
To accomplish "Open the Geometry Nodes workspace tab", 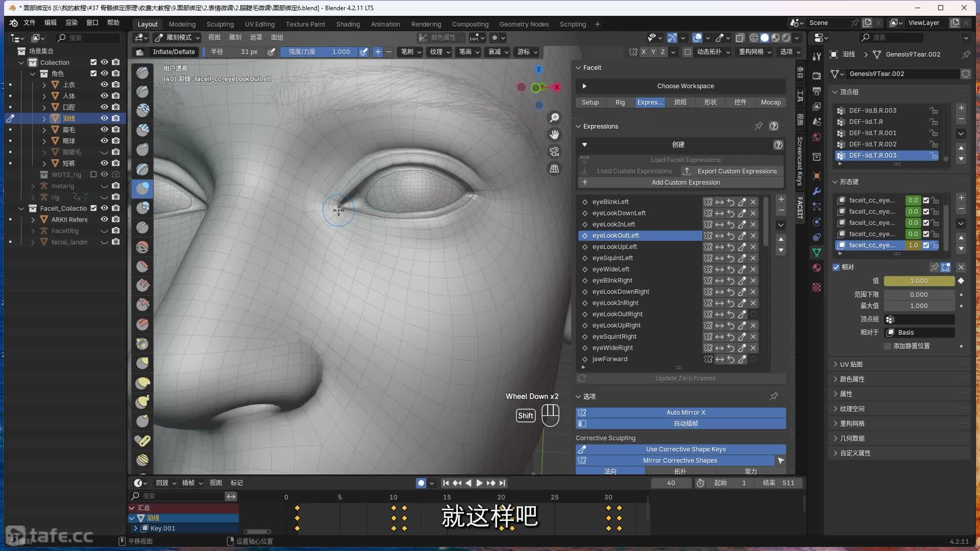I will tap(524, 24).
